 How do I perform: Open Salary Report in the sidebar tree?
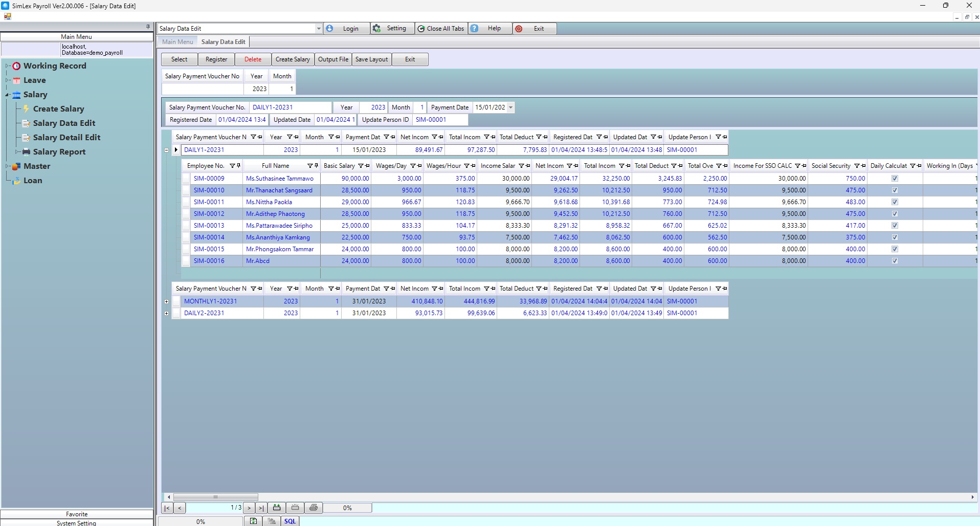[x=59, y=152]
